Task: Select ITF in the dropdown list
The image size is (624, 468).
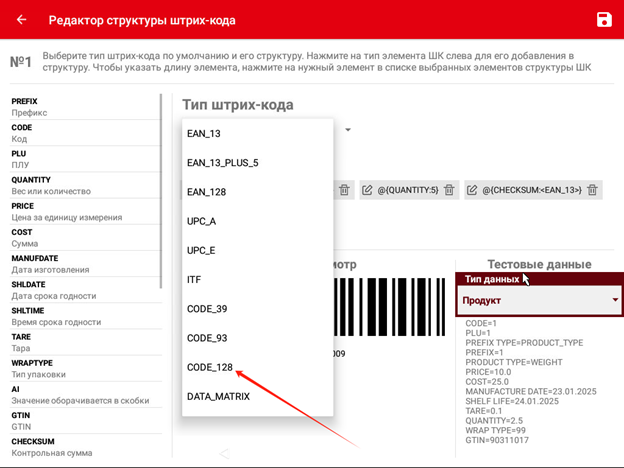Action: click(194, 280)
